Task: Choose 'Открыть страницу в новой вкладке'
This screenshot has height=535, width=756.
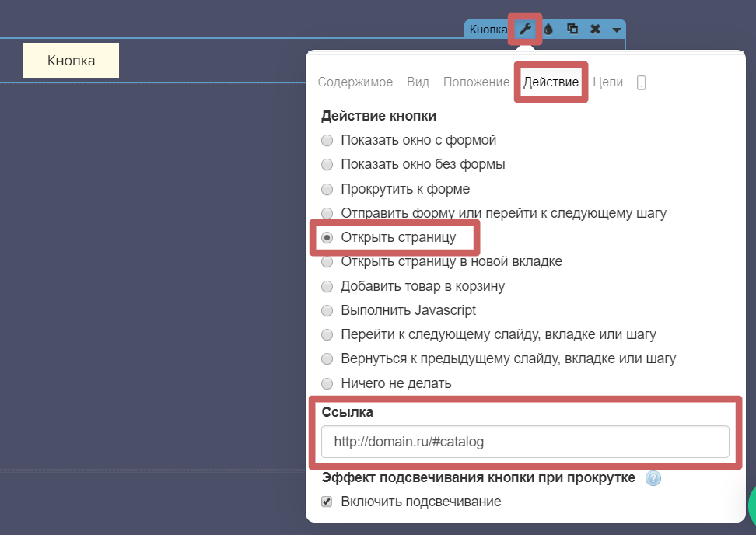Action: 327,262
